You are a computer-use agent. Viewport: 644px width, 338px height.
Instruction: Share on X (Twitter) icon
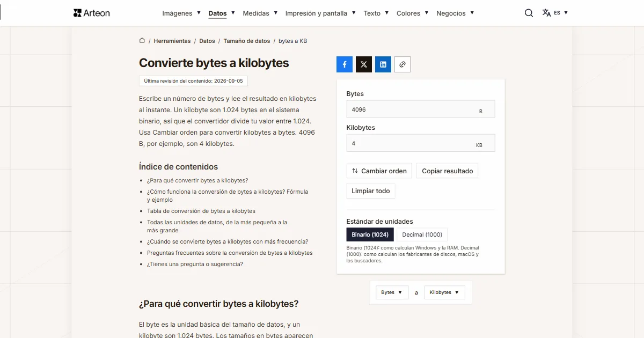pyautogui.click(x=364, y=64)
